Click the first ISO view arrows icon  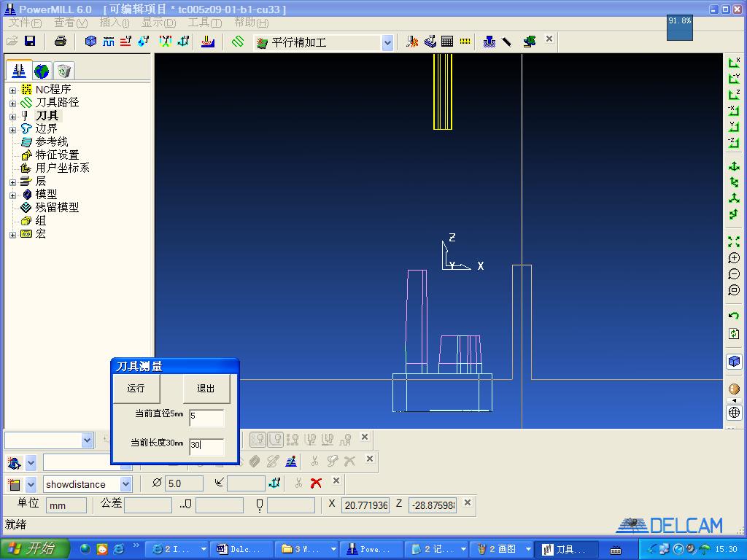[x=734, y=166]
